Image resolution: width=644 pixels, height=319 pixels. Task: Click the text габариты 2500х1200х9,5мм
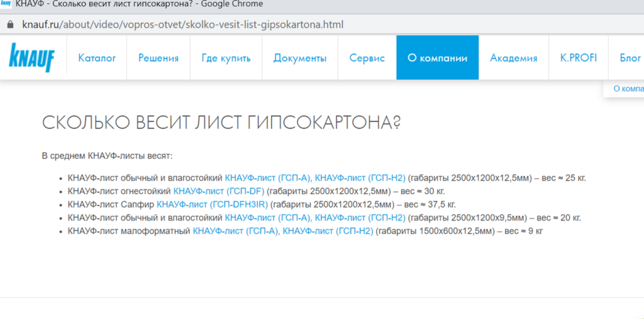467,217
